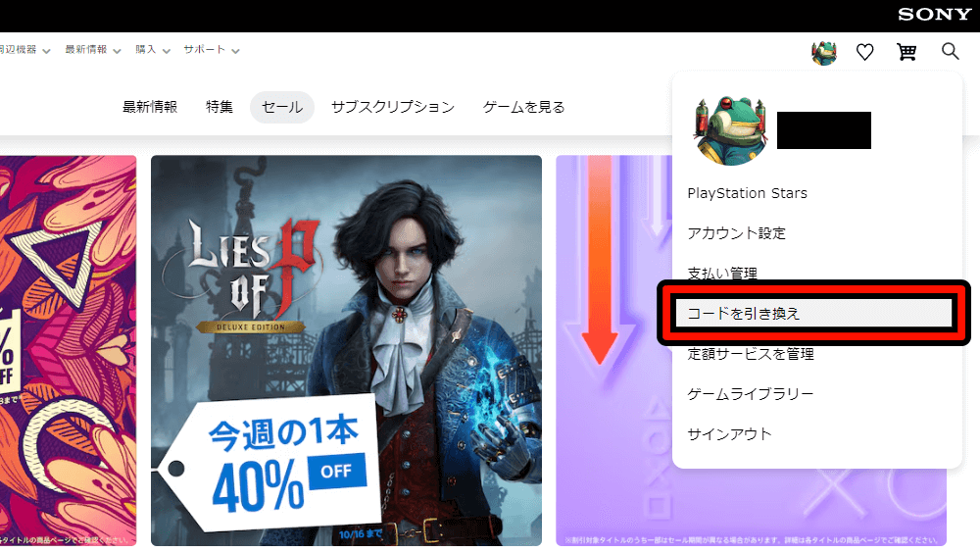The width and height of the screenshot is (980, 552).
Task: Open アカウント設定 in account menu
Action: [x=736, y=233]
